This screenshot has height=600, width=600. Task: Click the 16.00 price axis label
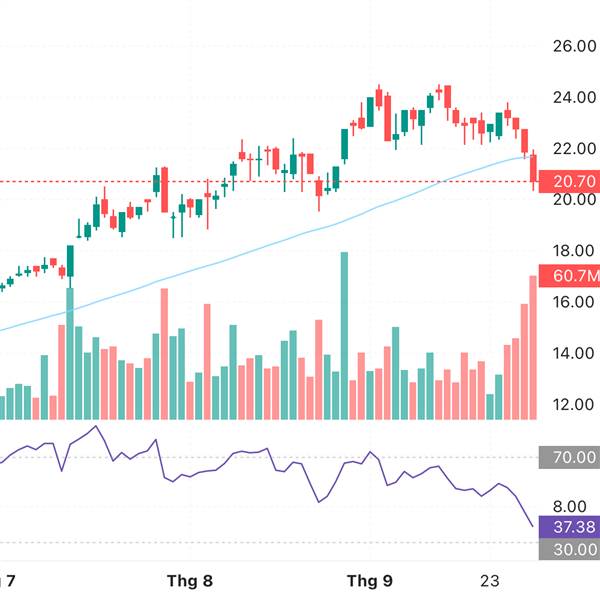click(x=574, y=302)
